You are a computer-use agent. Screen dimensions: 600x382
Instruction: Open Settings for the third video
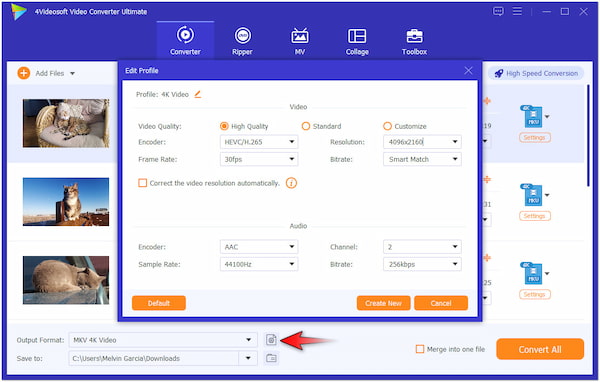point(535,294)
